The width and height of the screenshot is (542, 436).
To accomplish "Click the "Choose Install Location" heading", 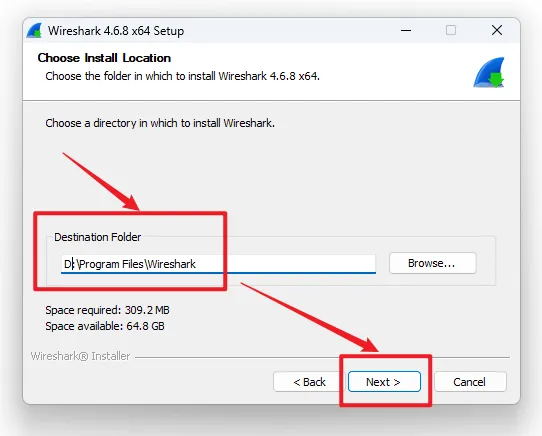I will 104,58.
